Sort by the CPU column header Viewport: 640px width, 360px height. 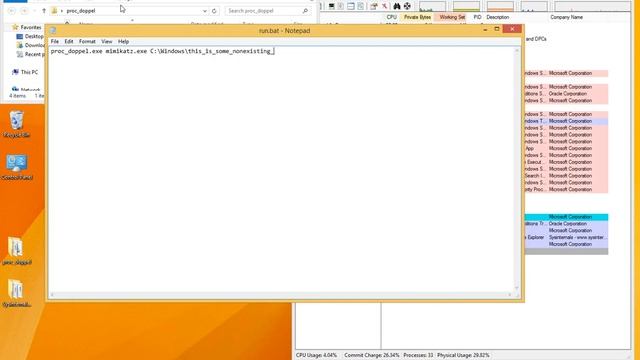[391, 17]
